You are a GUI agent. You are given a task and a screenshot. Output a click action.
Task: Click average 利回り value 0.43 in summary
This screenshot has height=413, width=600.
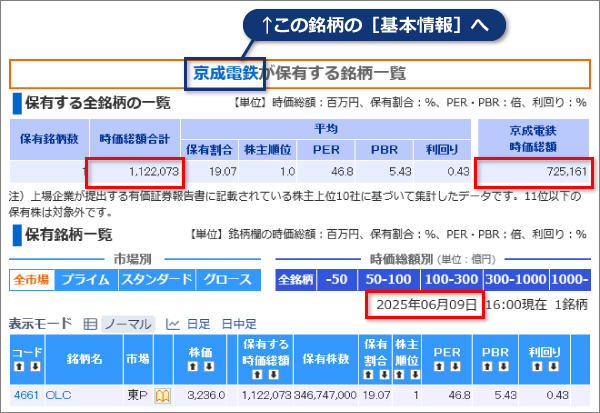coord(458,171)
